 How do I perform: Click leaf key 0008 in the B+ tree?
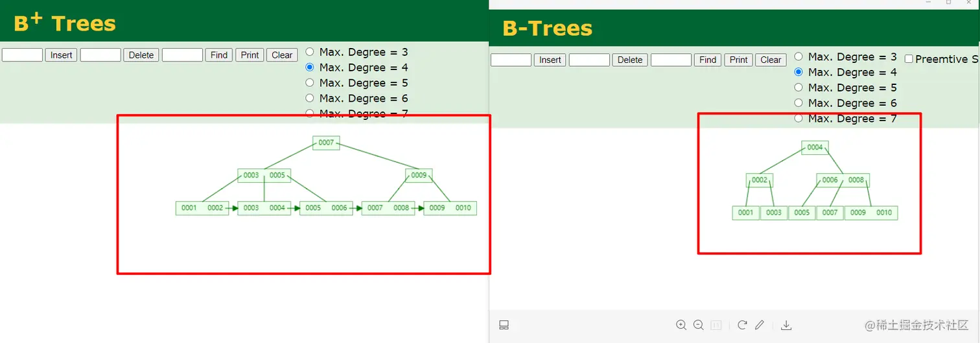[401, 208]
